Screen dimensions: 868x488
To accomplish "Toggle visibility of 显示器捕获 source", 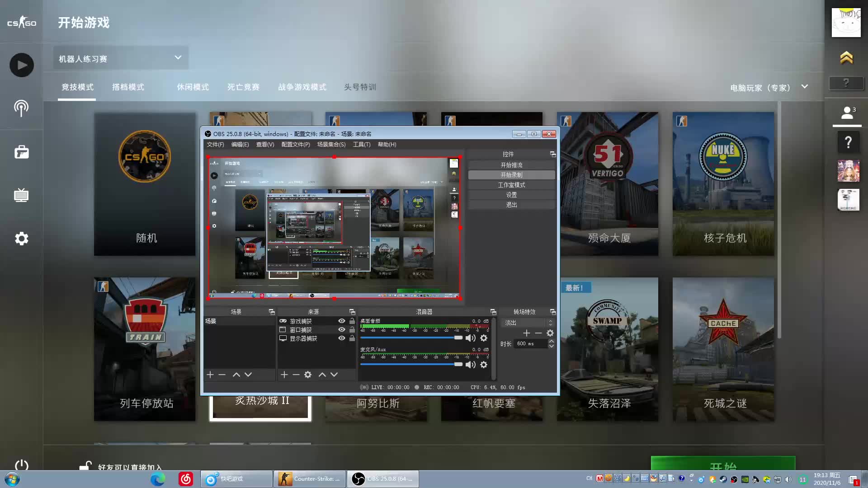I will click(342, 338).
